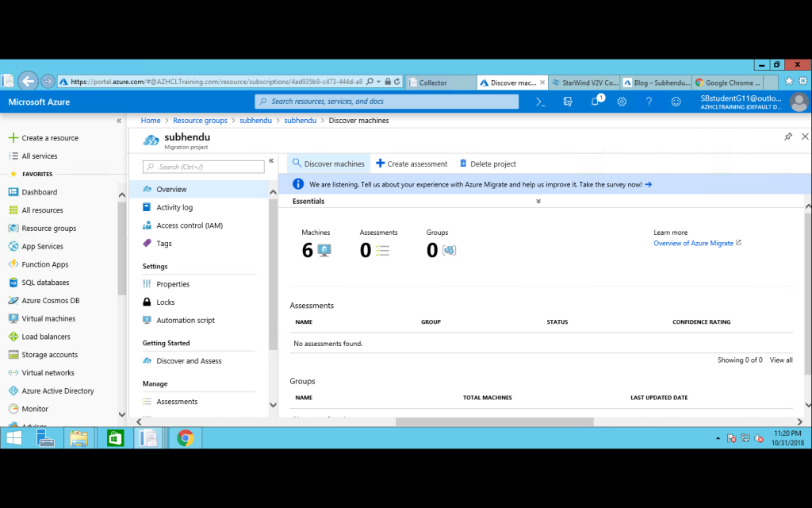Open portal settings gear
The width and height of the screenshot is (812, 508).
pyautogui.click(x=622, y=102)
